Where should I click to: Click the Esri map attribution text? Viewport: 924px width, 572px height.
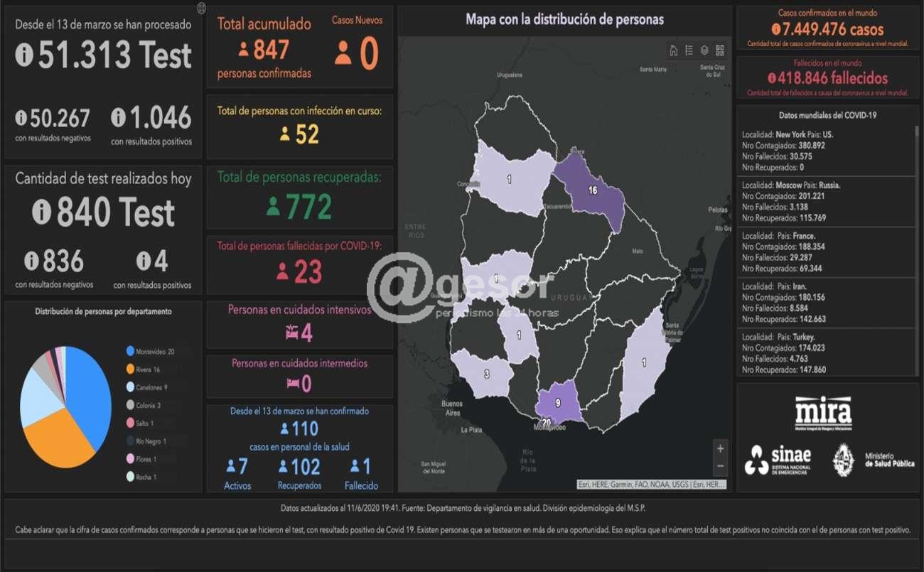(652, 485)
